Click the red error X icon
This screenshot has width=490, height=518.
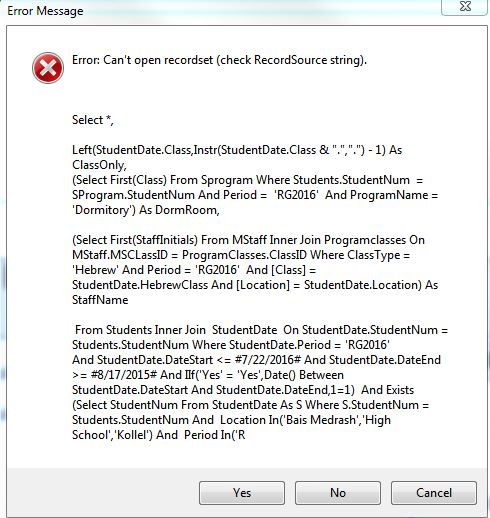click(48, 68)
